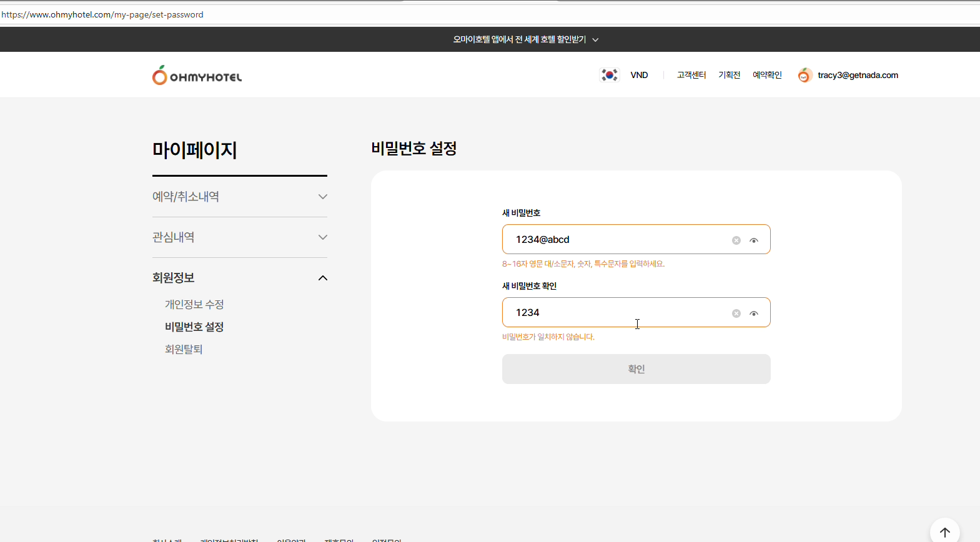Open the 비밀번호 설정 menu item

click(194, 327)
